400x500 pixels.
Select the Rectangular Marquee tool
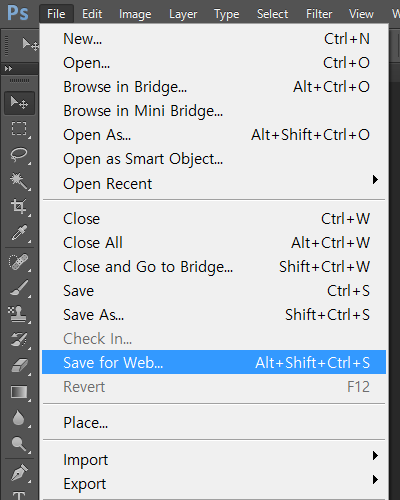pos(19,129)
